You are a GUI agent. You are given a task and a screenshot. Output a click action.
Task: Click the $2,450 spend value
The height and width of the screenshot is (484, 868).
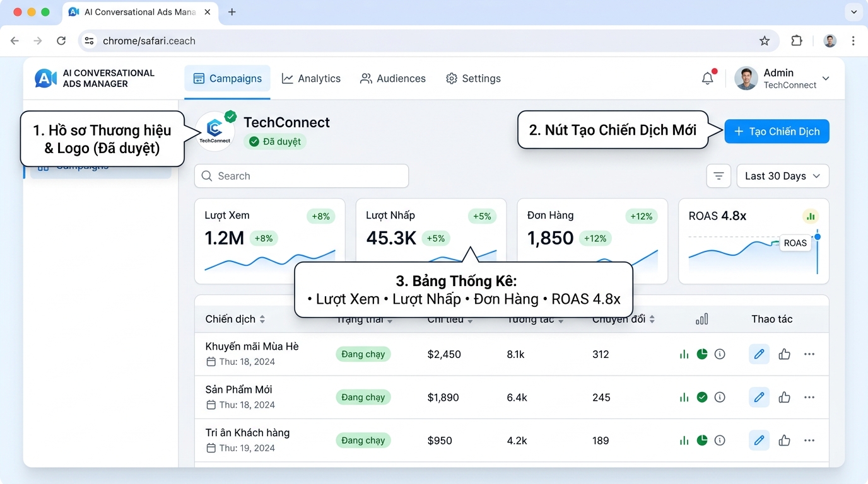[x=444, y=354]
